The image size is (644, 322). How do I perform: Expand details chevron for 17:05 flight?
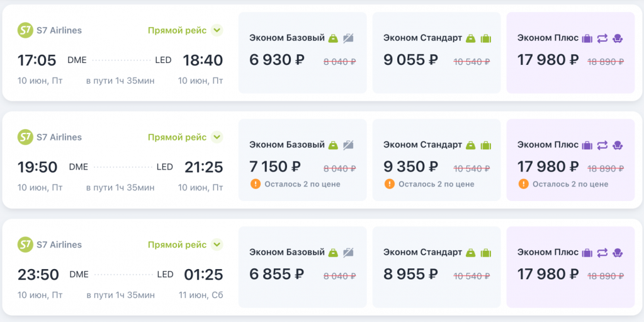click(217, 30)
